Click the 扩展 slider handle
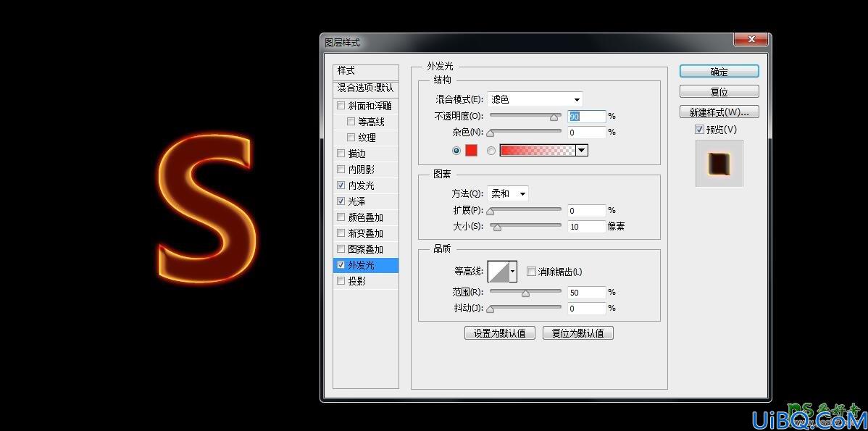This screenshot has width=868, height=431. click(x=490, y=211)
